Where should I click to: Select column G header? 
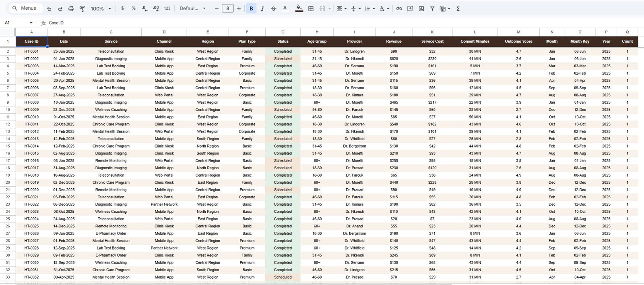(x=283, y=32)
